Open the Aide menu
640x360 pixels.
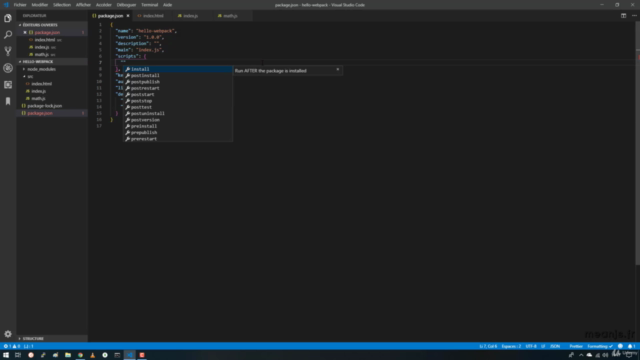[167, 5]
